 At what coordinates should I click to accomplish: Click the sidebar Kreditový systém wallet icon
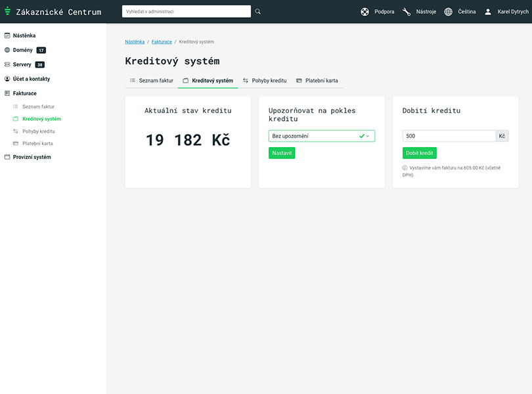click(16, 119)
